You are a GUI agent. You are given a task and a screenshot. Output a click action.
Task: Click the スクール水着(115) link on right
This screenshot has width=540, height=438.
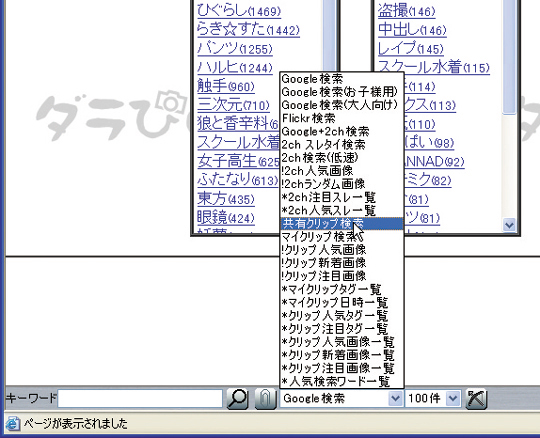coord(433,67)
